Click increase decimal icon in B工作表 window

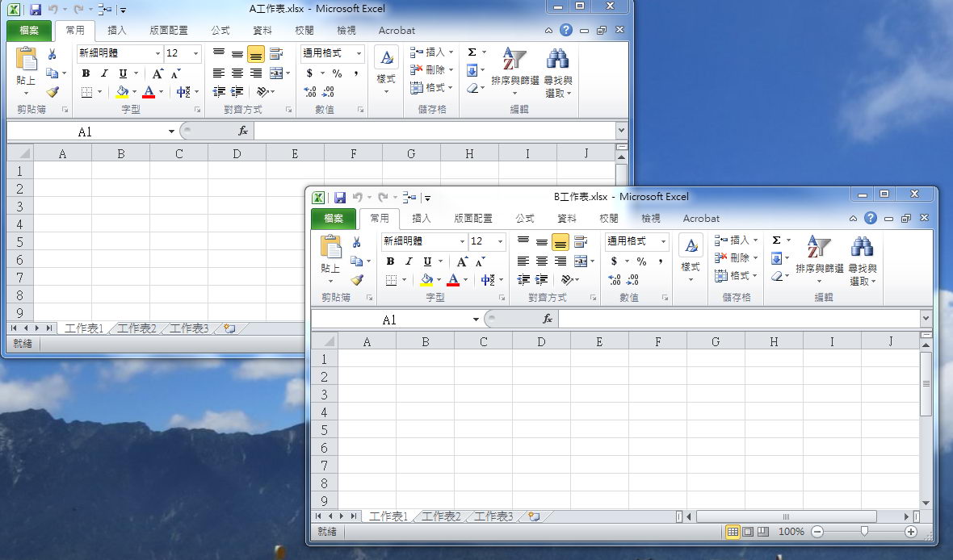(615, 280)
